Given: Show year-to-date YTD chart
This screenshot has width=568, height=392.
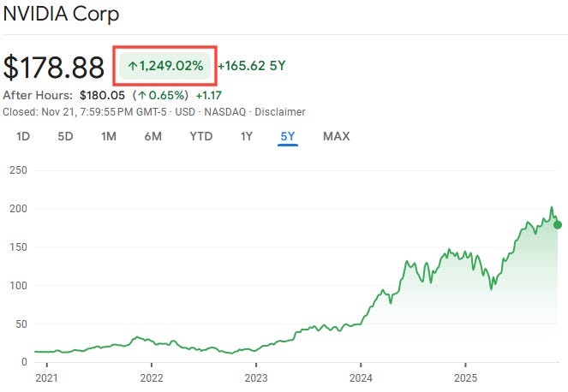Looking at the screenshot, I should pos(201,136).
